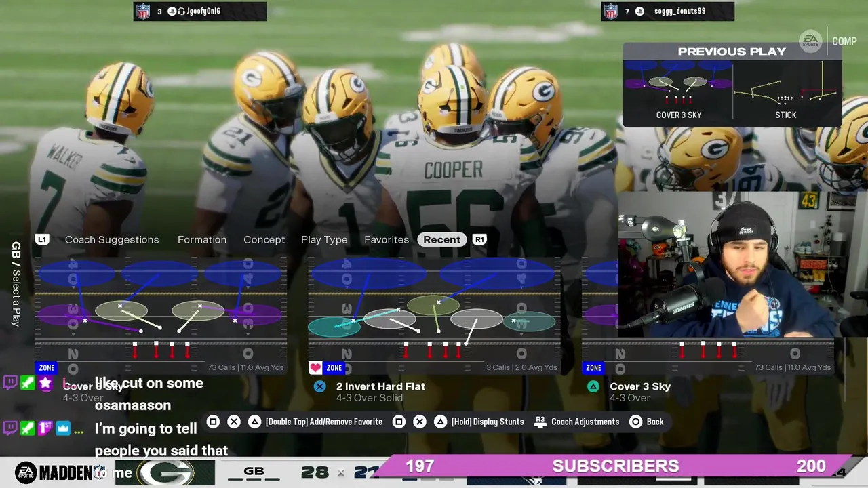
Task: Click the ZONE badge on the leftmost play card
Action: (x=47, y=368)
